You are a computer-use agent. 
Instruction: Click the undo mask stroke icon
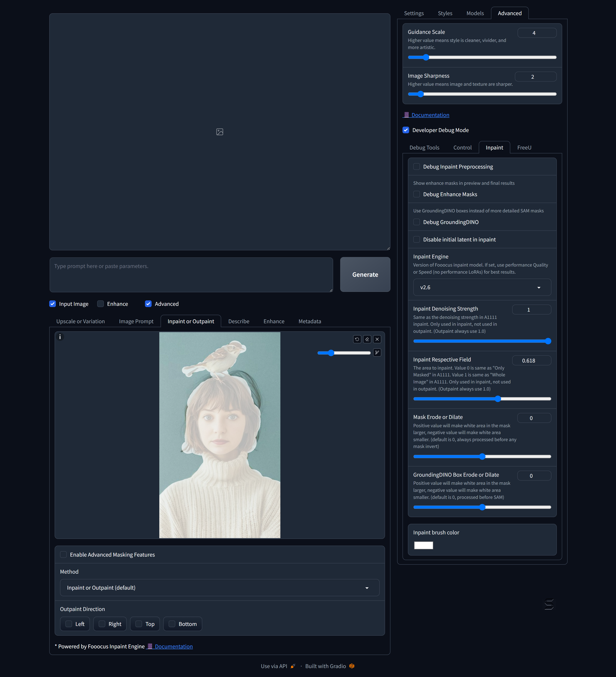pos(357,339)
